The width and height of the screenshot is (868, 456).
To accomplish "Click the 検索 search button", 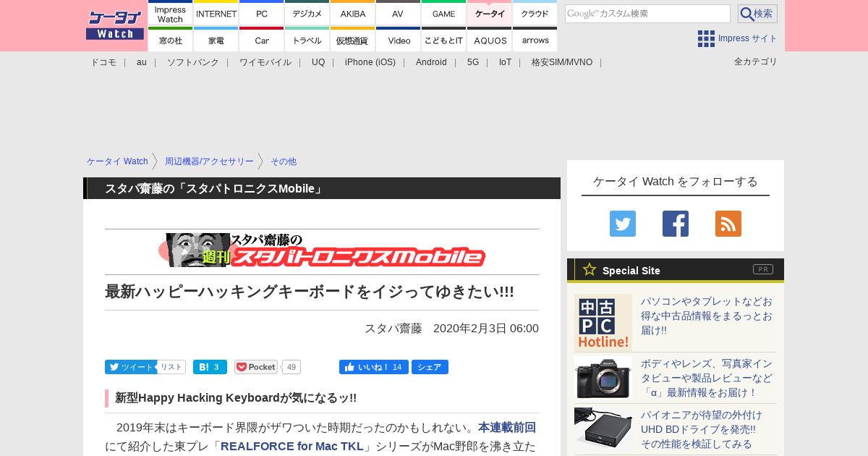I will point(757,14).
